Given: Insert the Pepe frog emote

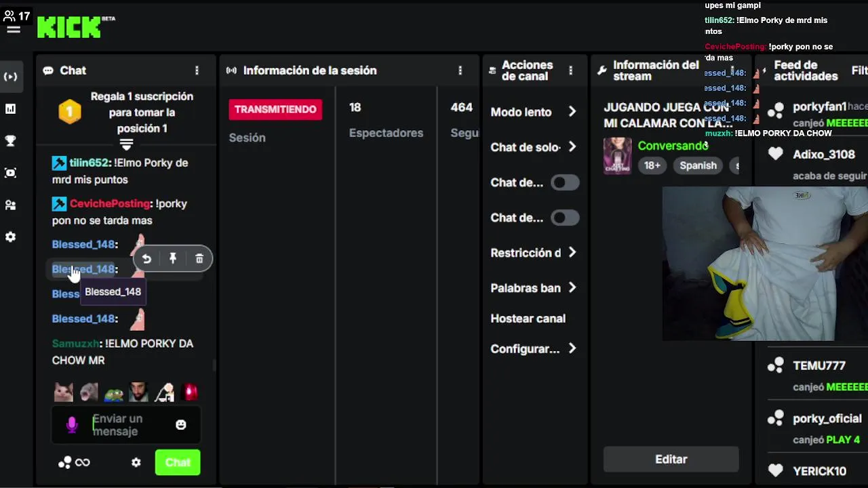Looking at the screenshot, I should click(113, 392).
